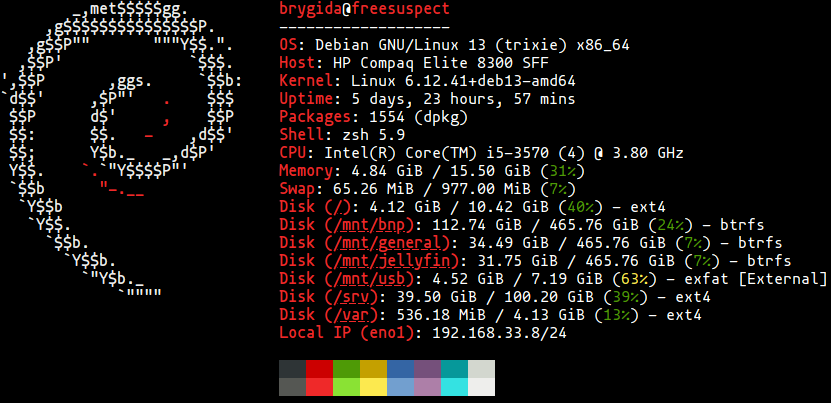Click the /mnt/general disk path
Image resolution: width=831 pixels, height=403 pixels.
click(x=387, y=243)
